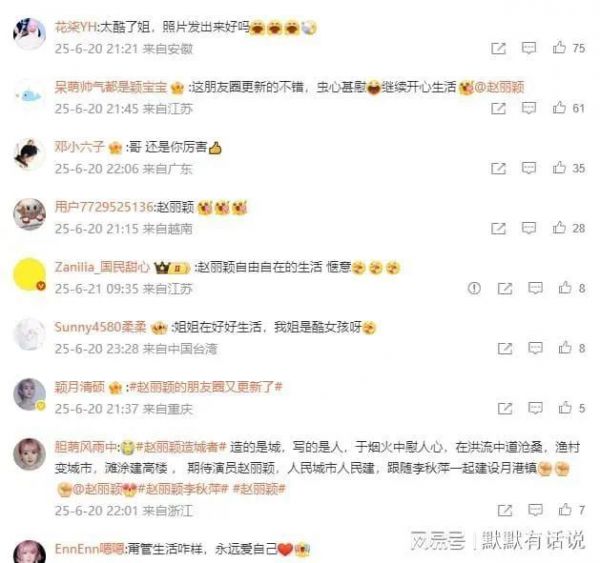Reply to Zanilia_国民甜心's comment
The width and height of the screenshot is (600, 563).
click(535, 288)
